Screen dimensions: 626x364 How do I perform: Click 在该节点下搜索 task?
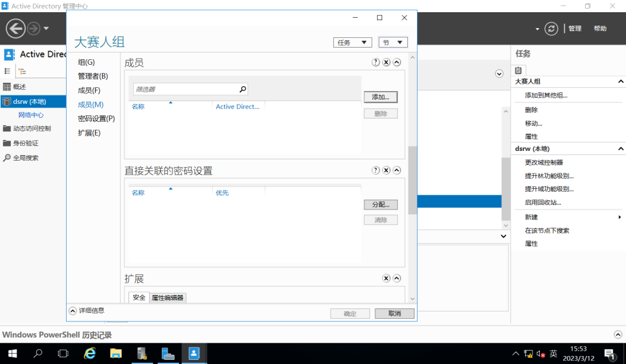(547, 230)
